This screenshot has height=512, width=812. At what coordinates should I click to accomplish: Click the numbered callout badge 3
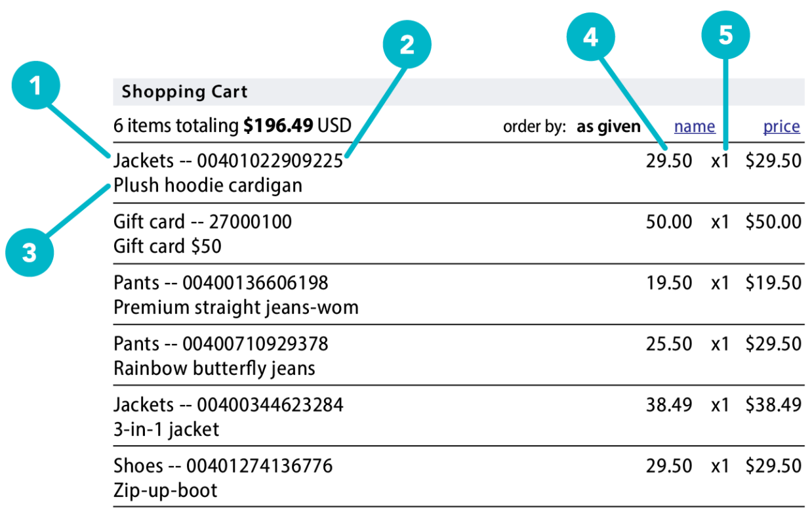click(x=30, y=252)
